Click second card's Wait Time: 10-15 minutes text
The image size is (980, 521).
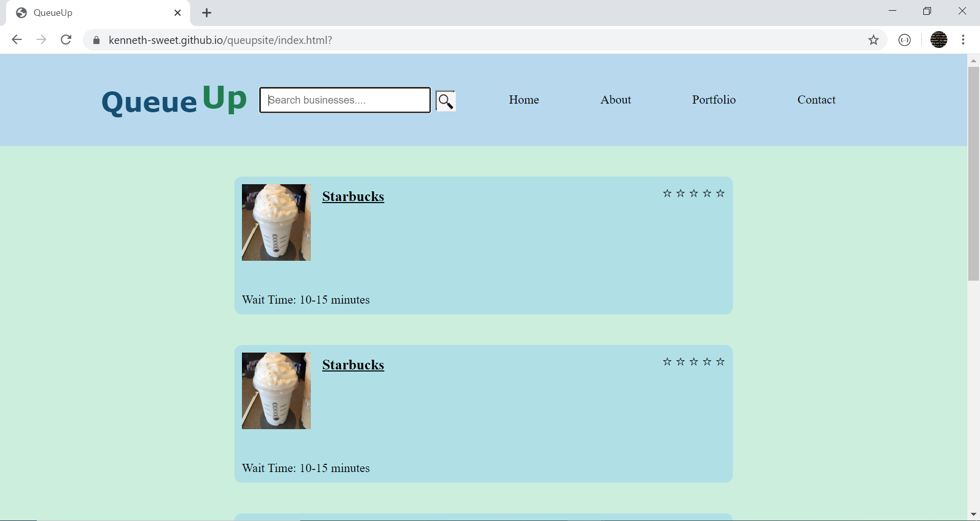[306, 468]
